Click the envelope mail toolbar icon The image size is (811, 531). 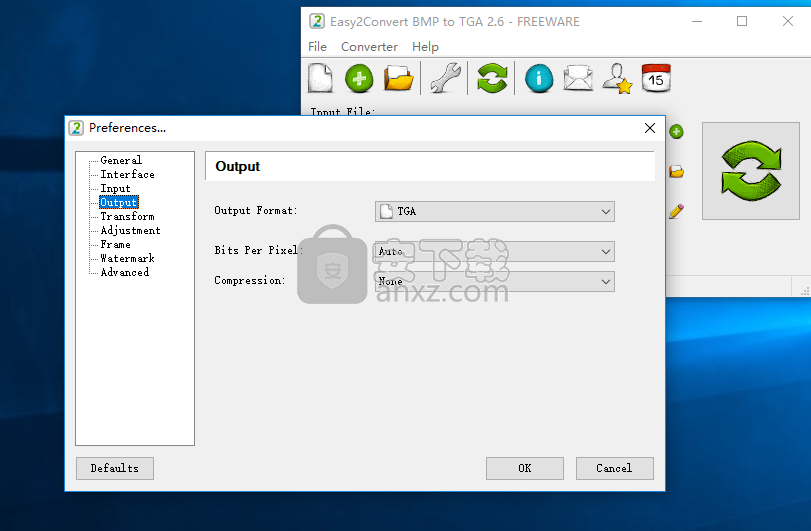tap(578, 78)
